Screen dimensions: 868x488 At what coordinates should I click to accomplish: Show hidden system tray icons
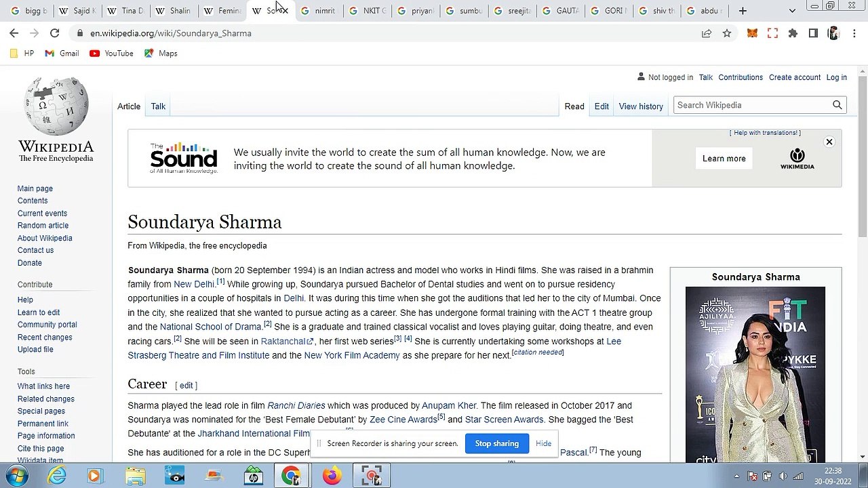736,476
